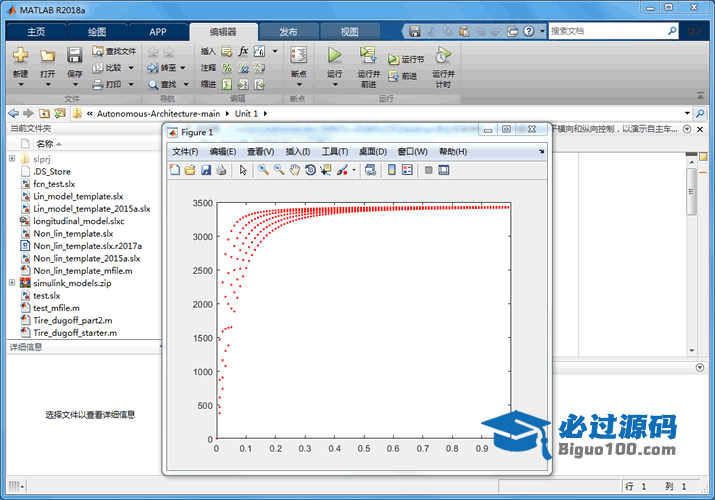
Task: Open Figure 1 Insert (插入) menu
Action: coord(298,152)
